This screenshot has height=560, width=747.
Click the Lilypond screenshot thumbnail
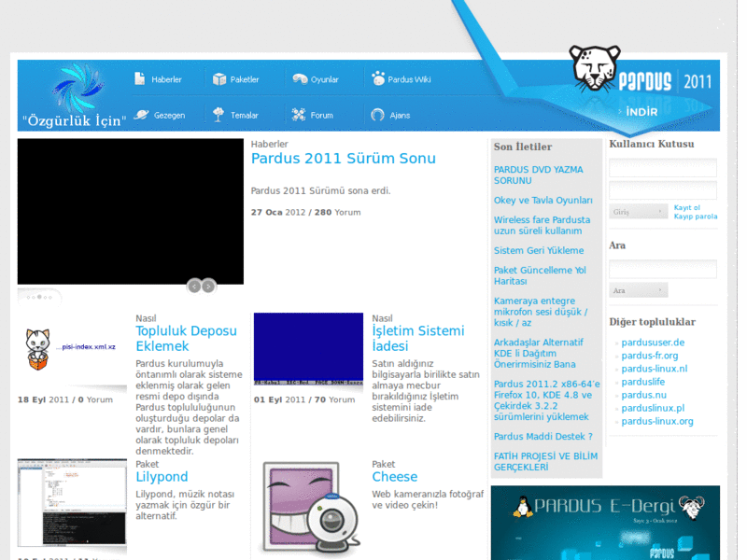pos(72,502)
